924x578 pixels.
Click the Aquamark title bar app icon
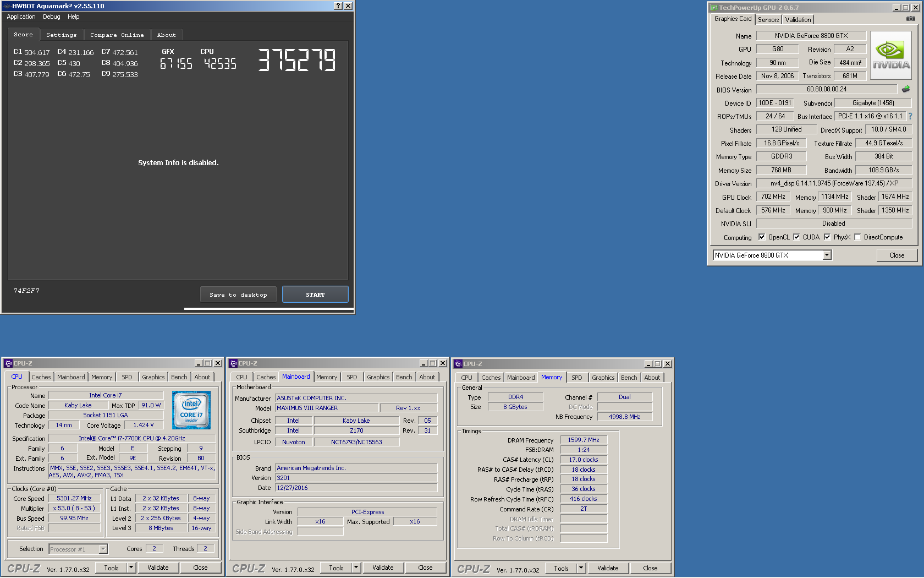(7, 6)
